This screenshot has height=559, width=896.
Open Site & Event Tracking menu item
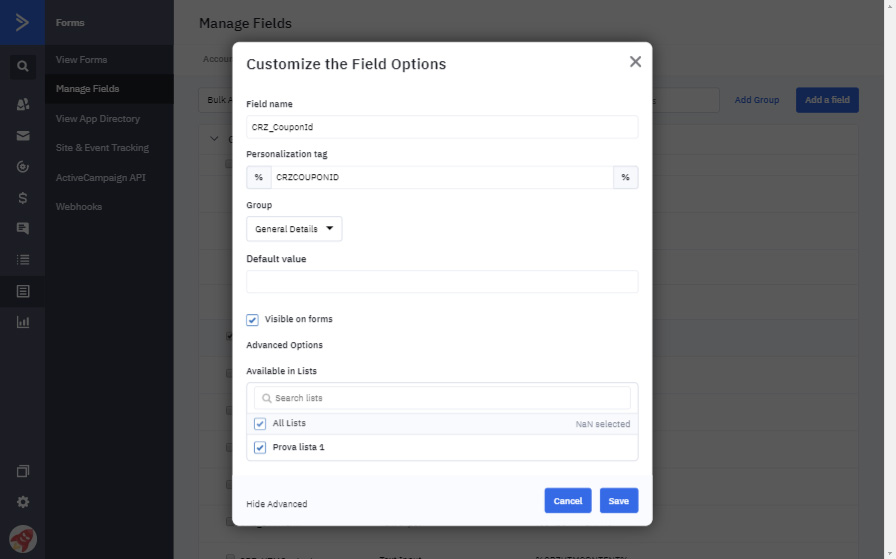pos(102,148)
